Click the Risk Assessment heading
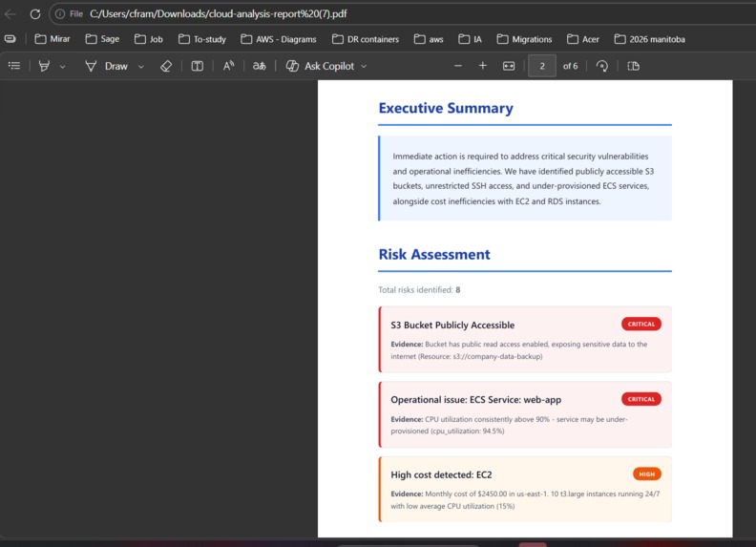Screen dimensions: 756x547 point(434,254)
